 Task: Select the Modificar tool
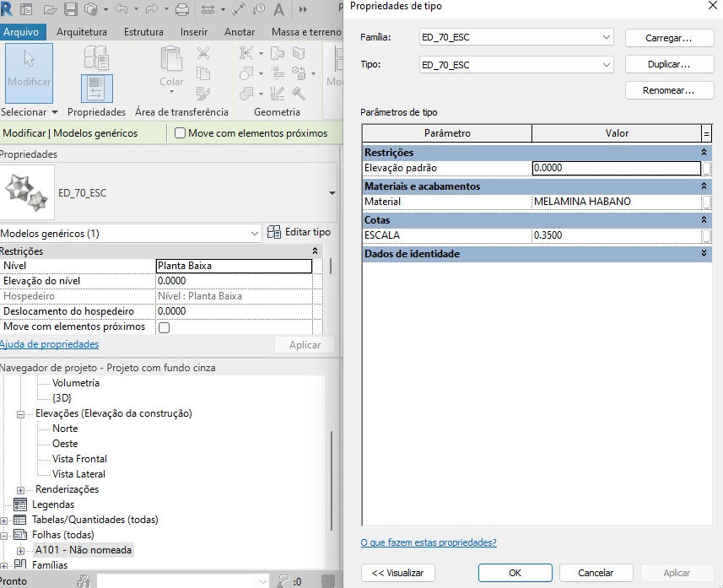point(29,73)
